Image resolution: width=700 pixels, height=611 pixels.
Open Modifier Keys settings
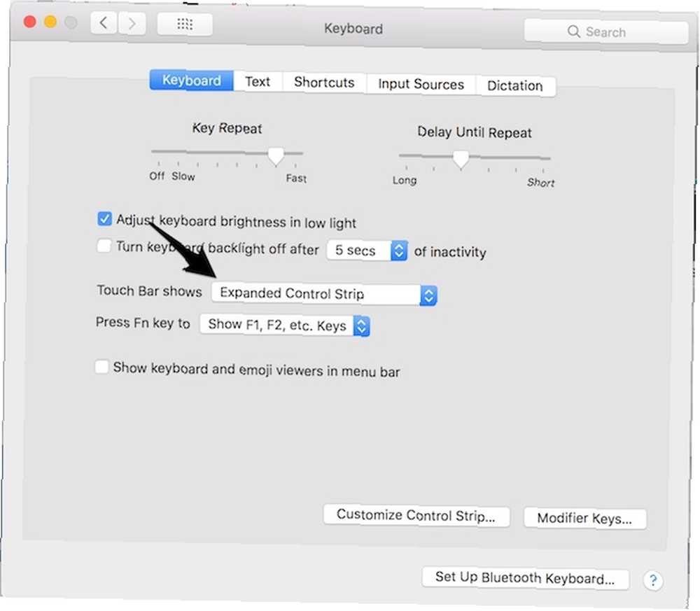(584, 518)
